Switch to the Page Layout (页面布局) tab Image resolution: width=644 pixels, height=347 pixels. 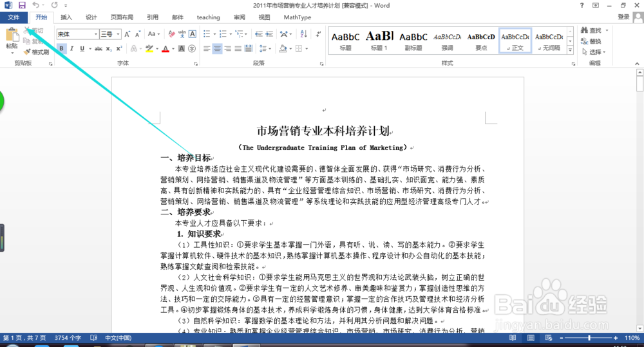pos(122,17)
